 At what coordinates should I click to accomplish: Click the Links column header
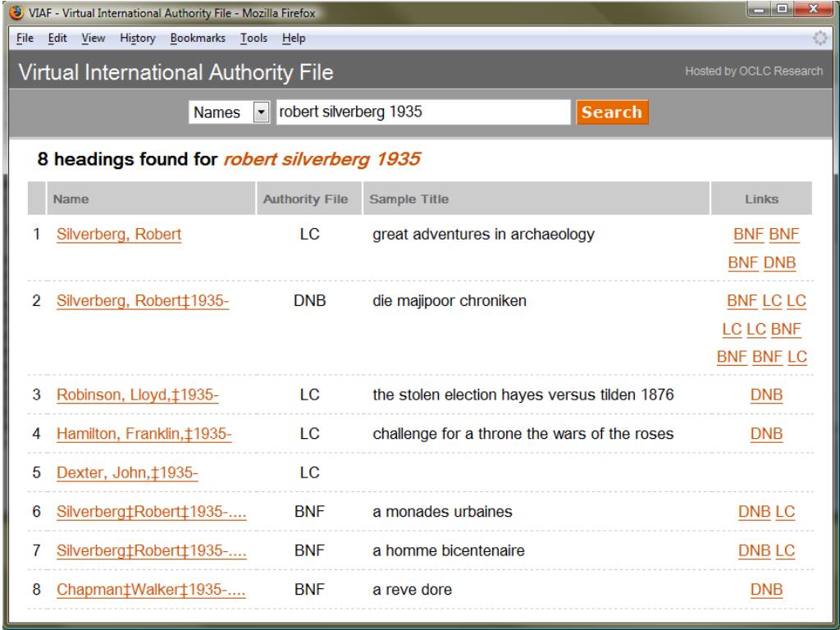coord(761,199)
